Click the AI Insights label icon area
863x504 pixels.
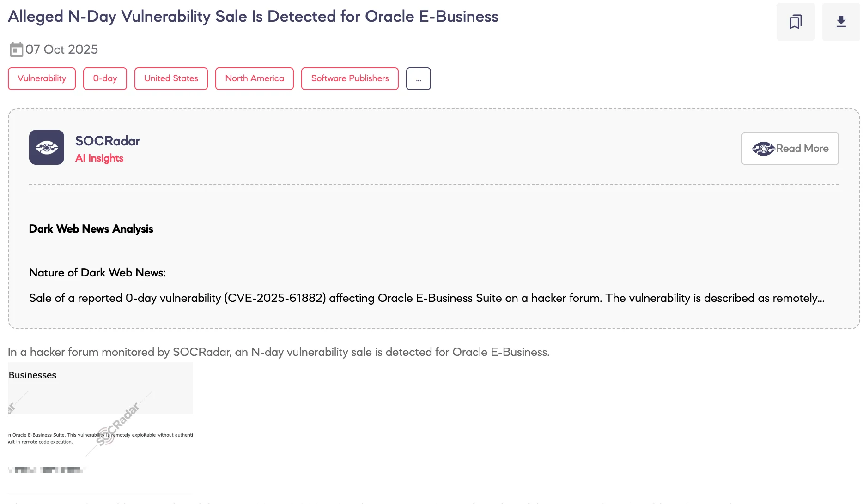pyautogui.click(x=99, y=158)
